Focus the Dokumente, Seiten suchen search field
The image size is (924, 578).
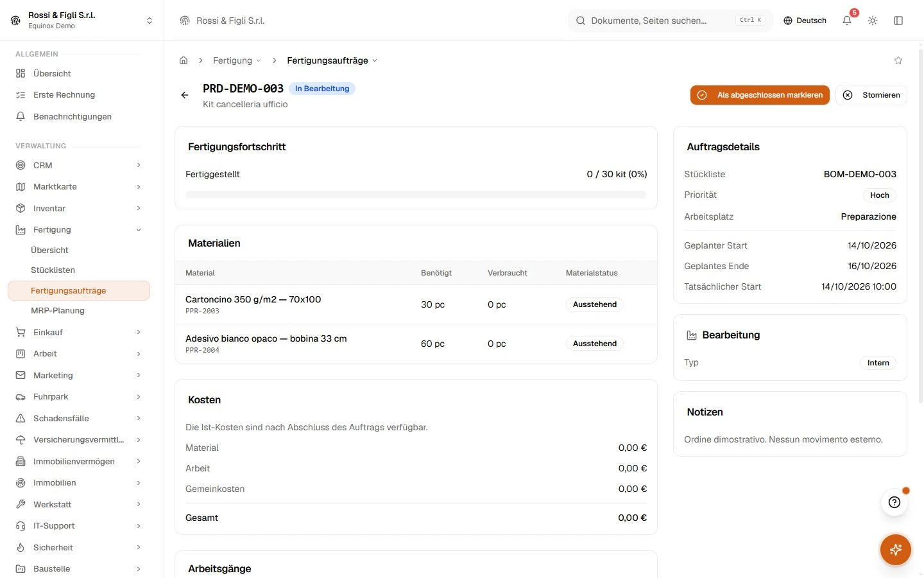pos(670,21)
